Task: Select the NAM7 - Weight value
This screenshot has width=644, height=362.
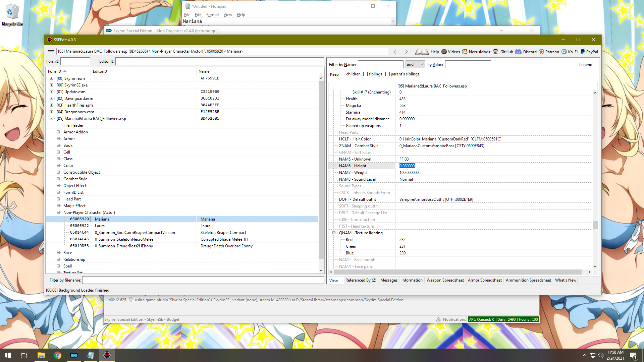Action: 409,173
